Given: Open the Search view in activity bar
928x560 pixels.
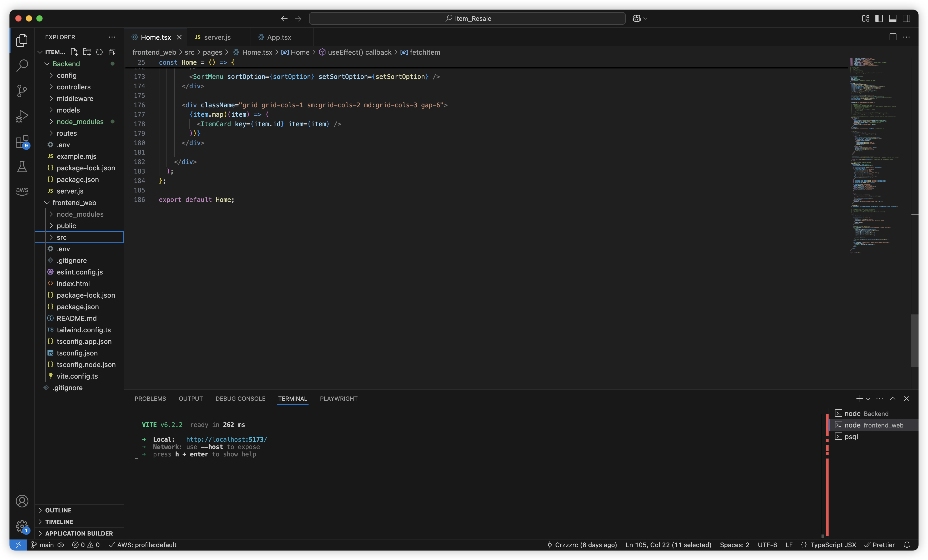Looking at the screenshot, I should (22, 65).
